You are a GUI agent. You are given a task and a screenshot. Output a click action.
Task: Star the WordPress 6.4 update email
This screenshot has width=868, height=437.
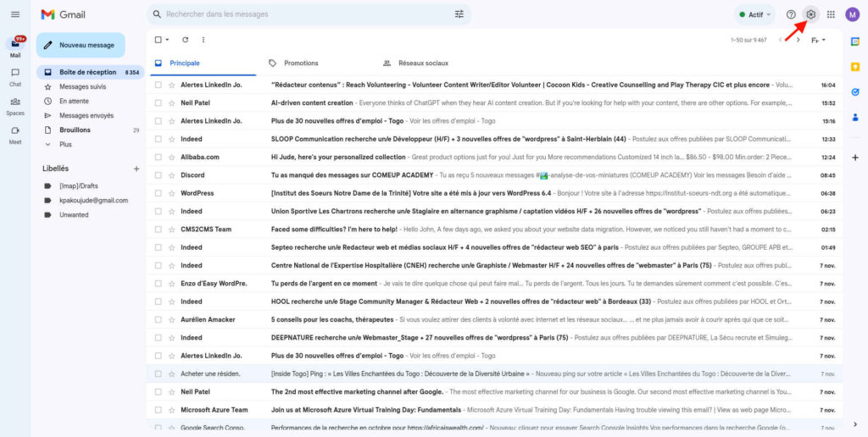171,193
